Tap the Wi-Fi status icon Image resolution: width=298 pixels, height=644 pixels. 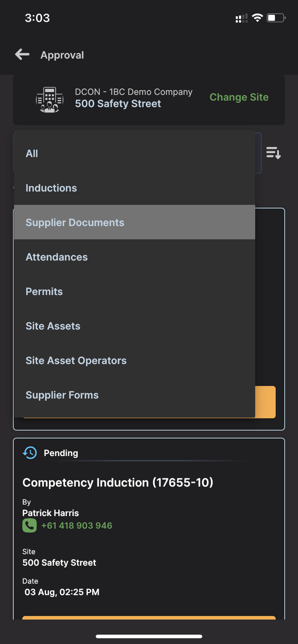tap(257, 18)
